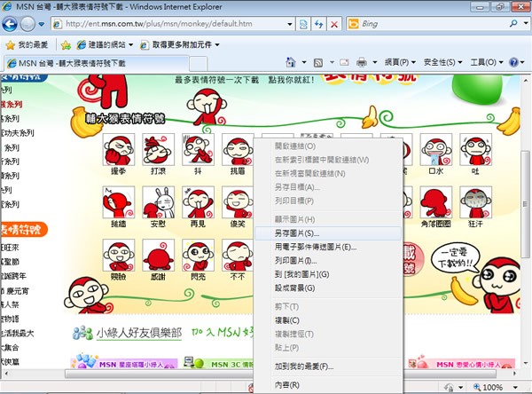Refresh the page with the refresh icon
Image resolution: width=532 pixels, height=394 pixels.
[x=319, y=24]
